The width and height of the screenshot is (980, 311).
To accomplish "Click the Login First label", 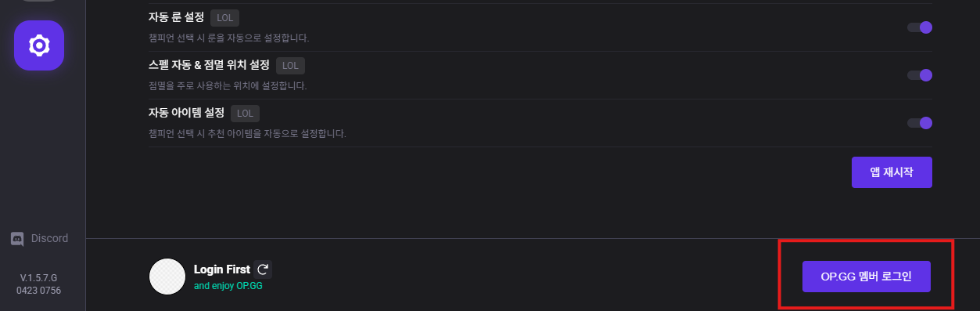I will coord(222,269).
